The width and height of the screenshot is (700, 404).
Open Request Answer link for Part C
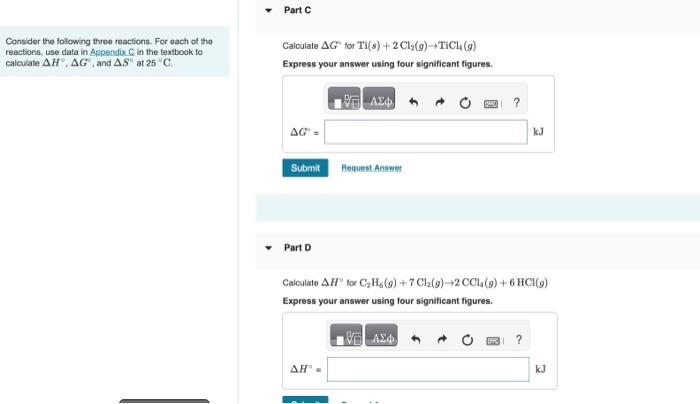371,168
